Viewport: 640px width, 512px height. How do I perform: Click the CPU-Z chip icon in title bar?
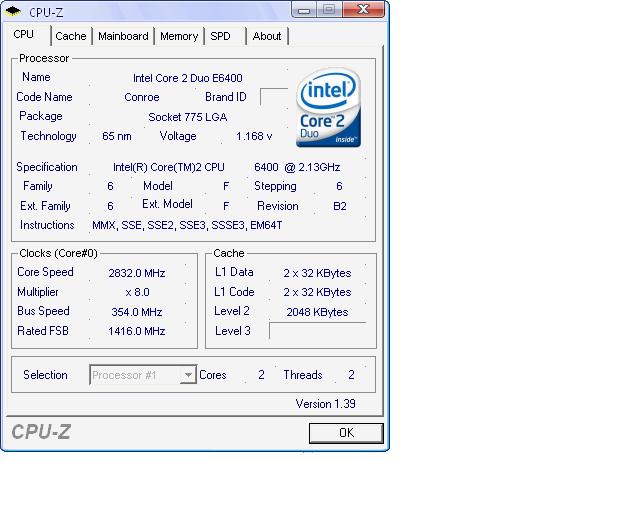point(13,11)
